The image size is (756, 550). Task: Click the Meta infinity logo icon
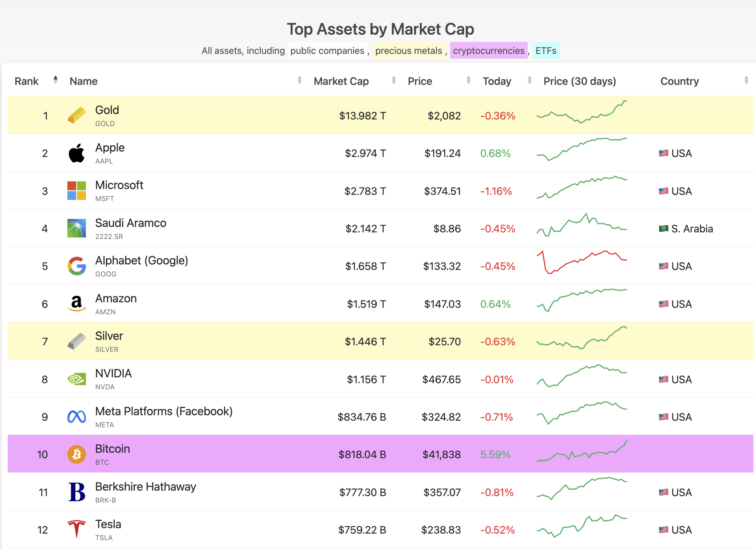coord(76,417)
